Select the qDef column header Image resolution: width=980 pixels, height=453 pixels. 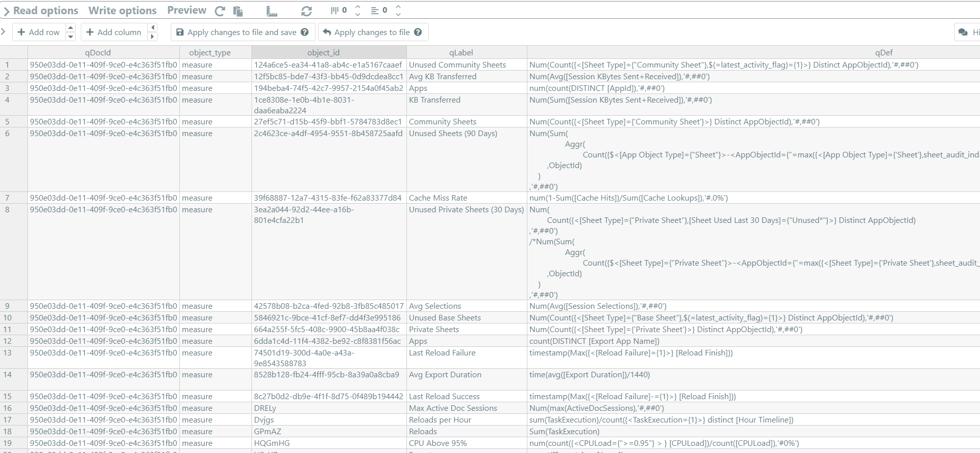pyautogui.click(x=753, y=52)
